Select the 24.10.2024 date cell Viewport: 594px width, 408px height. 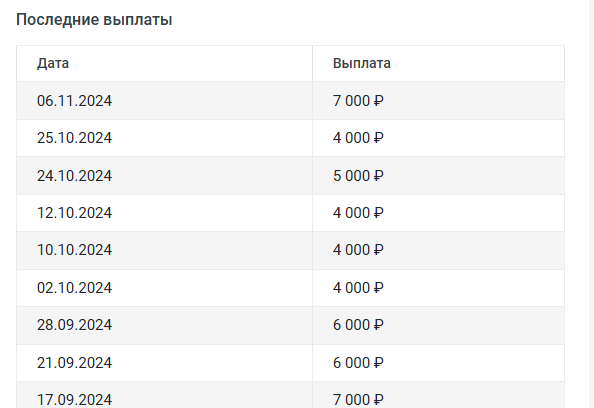click(x=74, y=176)
